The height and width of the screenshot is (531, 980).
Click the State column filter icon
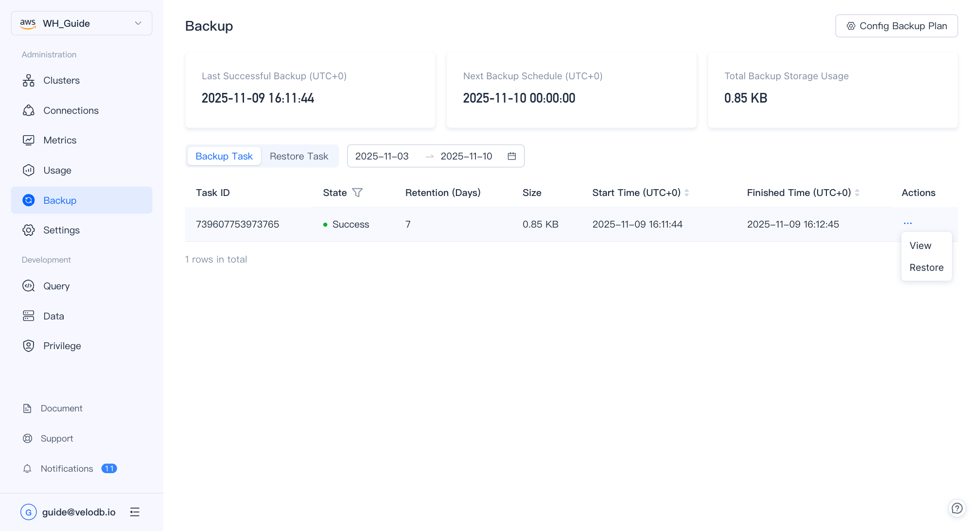point(357,193)
